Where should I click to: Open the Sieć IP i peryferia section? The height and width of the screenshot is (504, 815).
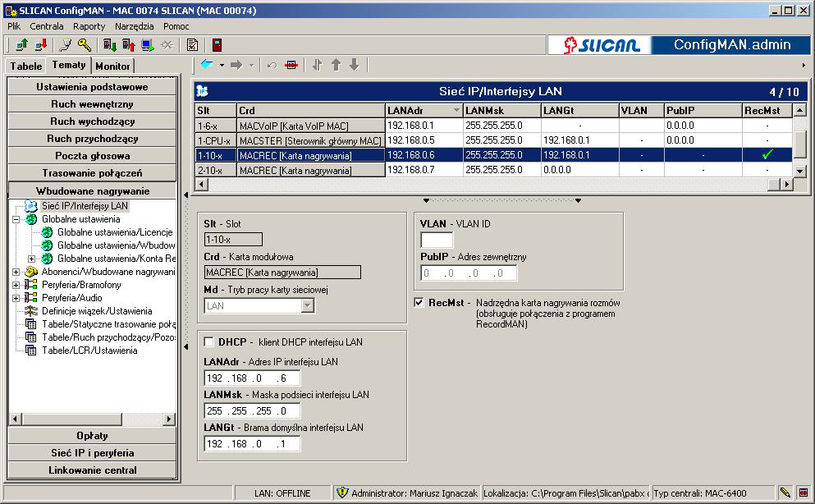point(92,452)
